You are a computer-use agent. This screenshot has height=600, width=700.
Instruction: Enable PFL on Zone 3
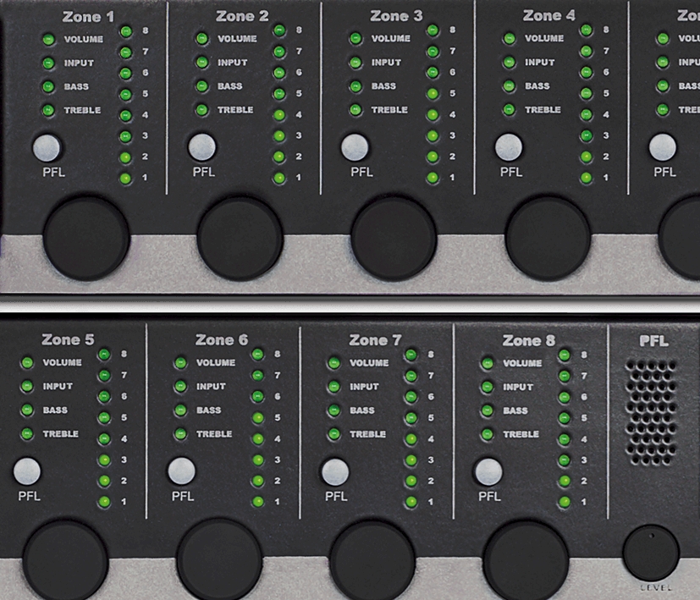click(356, 147)
